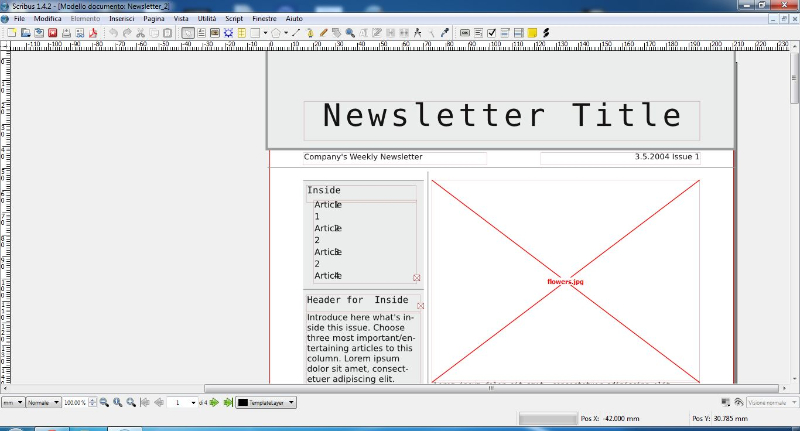Choose the Select Item arrow tool
800x431 pixels.
pyautogui.click(x=188, y=33)
